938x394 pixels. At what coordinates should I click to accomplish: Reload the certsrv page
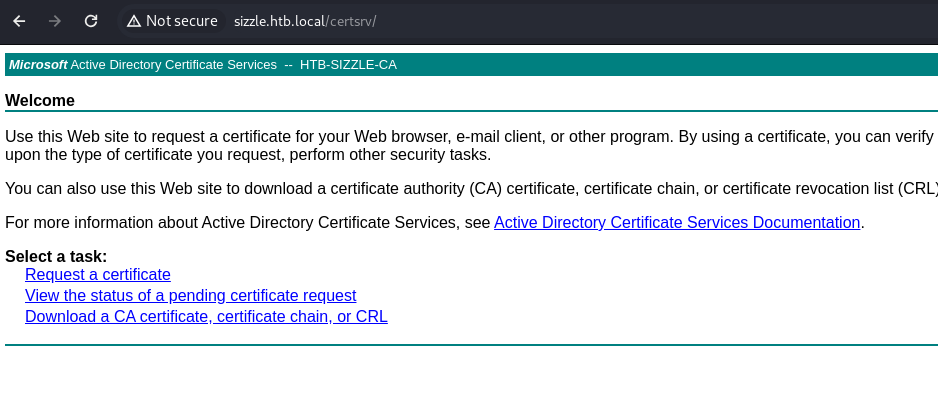91,22
